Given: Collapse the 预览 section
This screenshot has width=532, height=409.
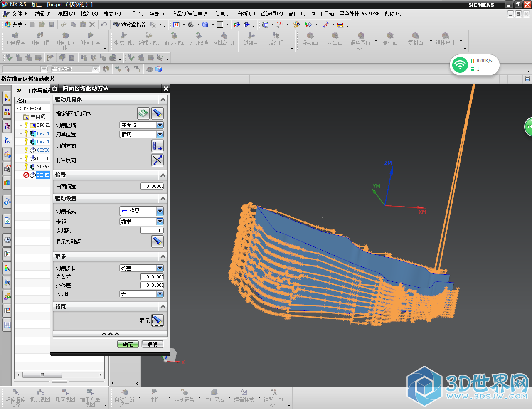Looking at the screenshot, I should [163, 306].
